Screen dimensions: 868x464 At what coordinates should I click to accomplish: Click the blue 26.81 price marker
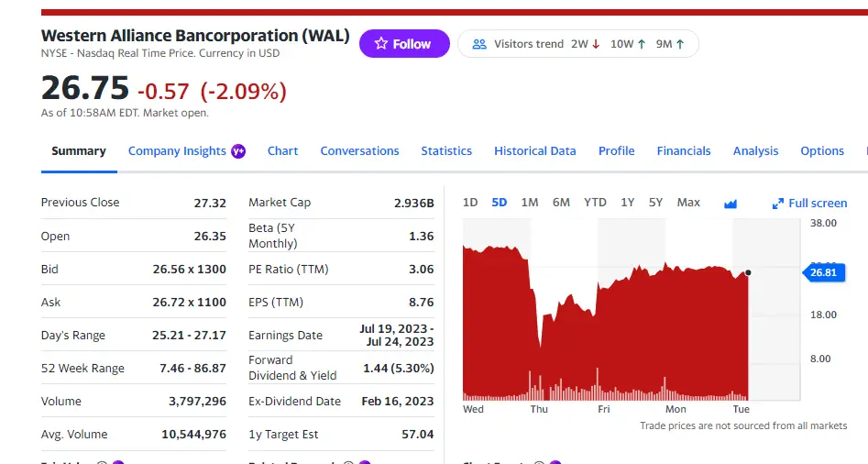[822, 272]
